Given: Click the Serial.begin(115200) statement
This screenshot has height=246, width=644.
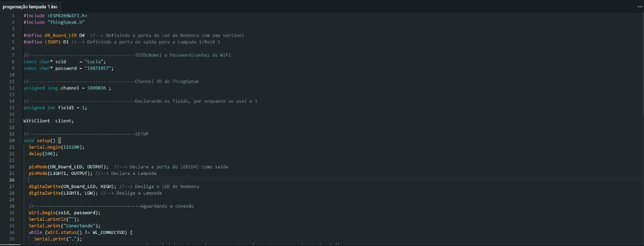Looking at the screenshot, I should point(56,147).
